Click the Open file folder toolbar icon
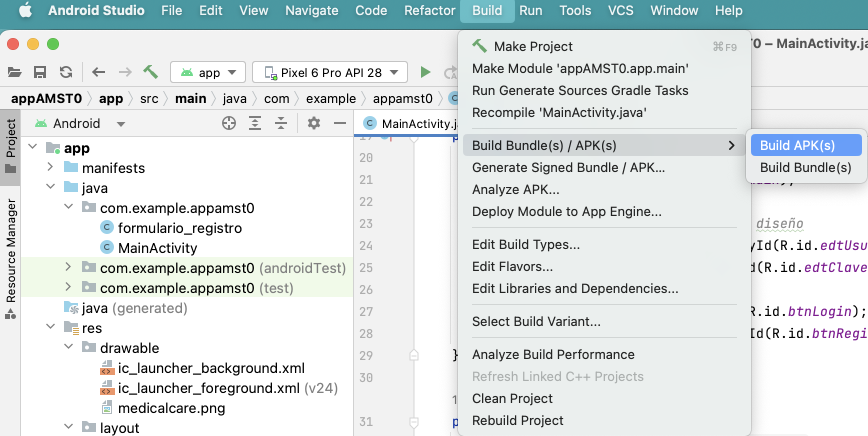 click(14, 72)
